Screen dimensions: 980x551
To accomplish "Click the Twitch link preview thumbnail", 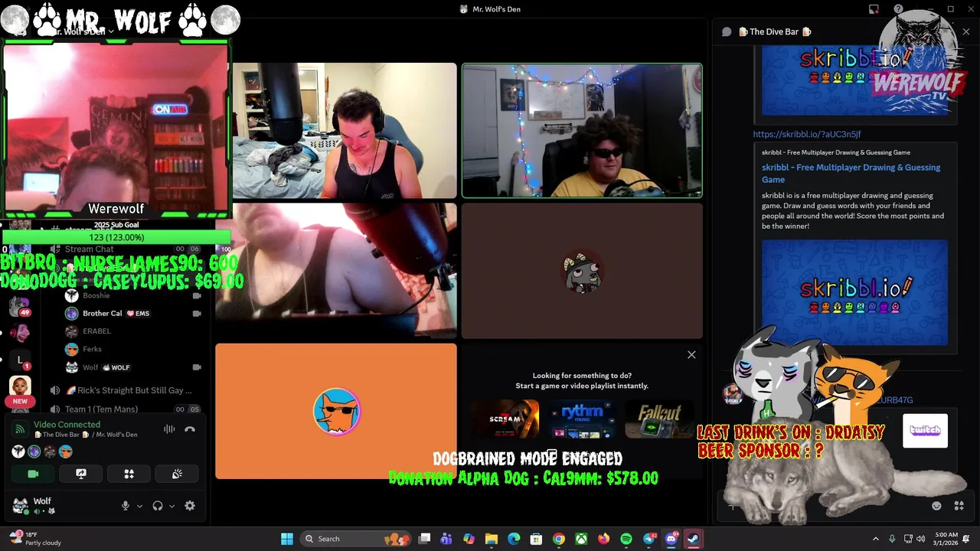I will tap(925, 431).
